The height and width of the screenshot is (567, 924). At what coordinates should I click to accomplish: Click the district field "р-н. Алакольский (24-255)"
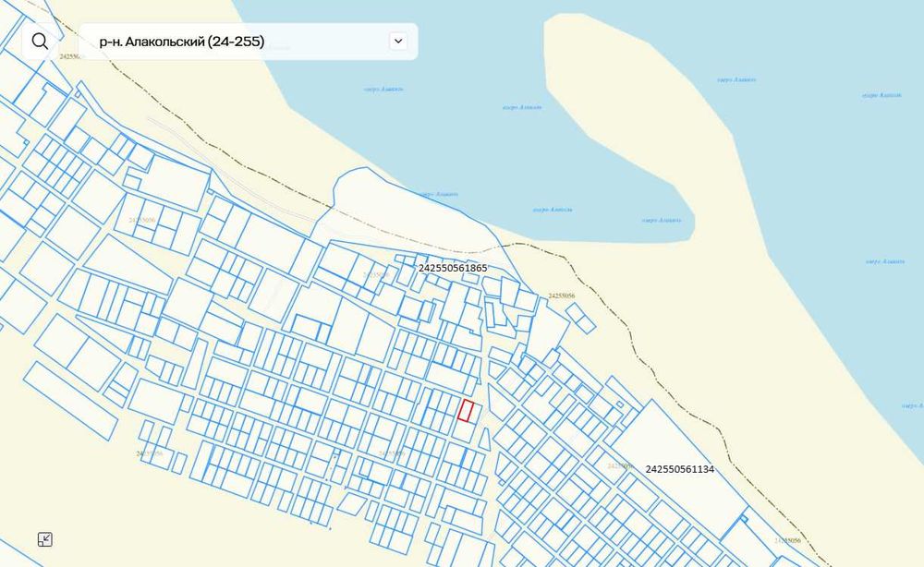pyautogui.click(x=248, y=42)
